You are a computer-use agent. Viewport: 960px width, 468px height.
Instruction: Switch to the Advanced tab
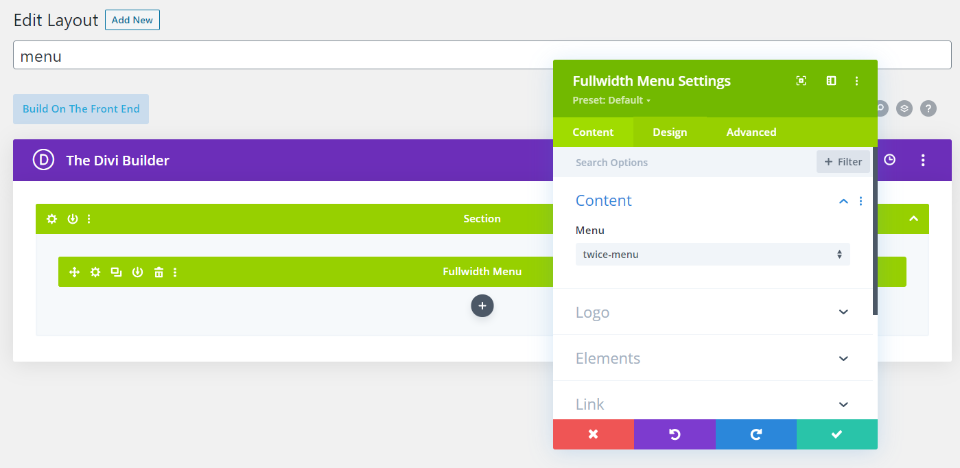[x=751, y=132]
